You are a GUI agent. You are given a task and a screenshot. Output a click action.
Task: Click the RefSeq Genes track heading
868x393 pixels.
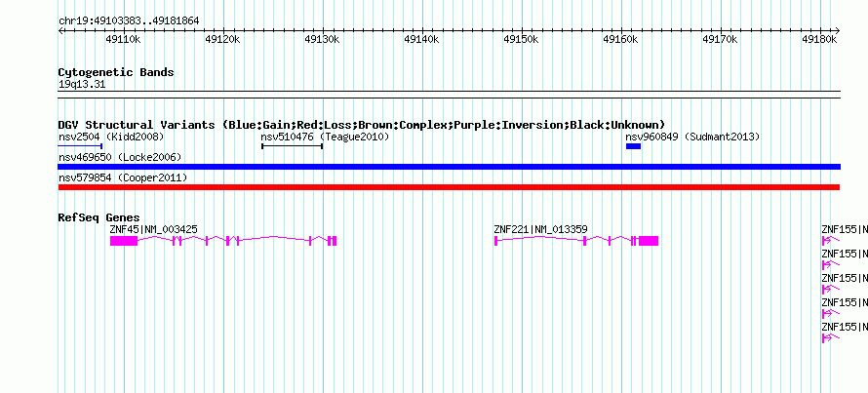(x=99, y=217)
